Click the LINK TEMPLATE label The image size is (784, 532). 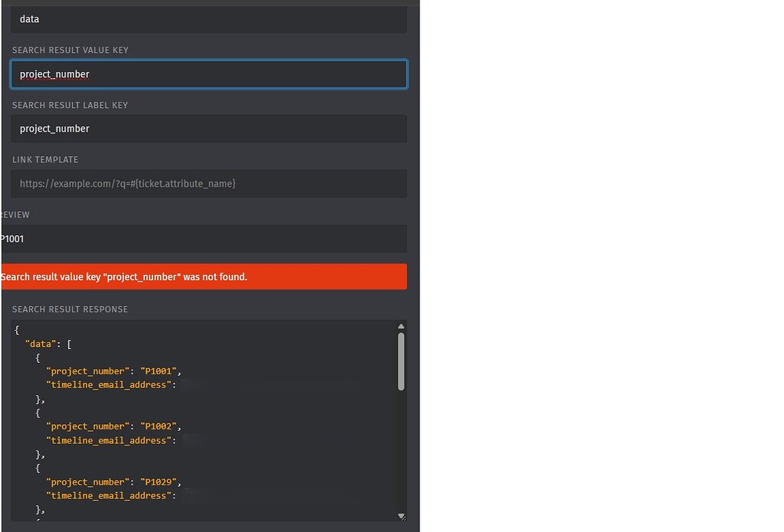point(45,159)
